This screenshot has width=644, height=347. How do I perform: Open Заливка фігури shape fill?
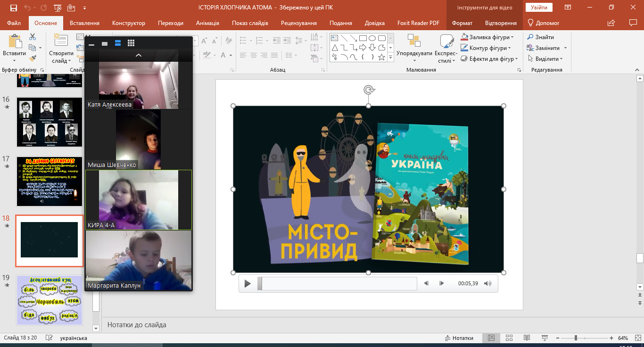click(x=487, y=37)
